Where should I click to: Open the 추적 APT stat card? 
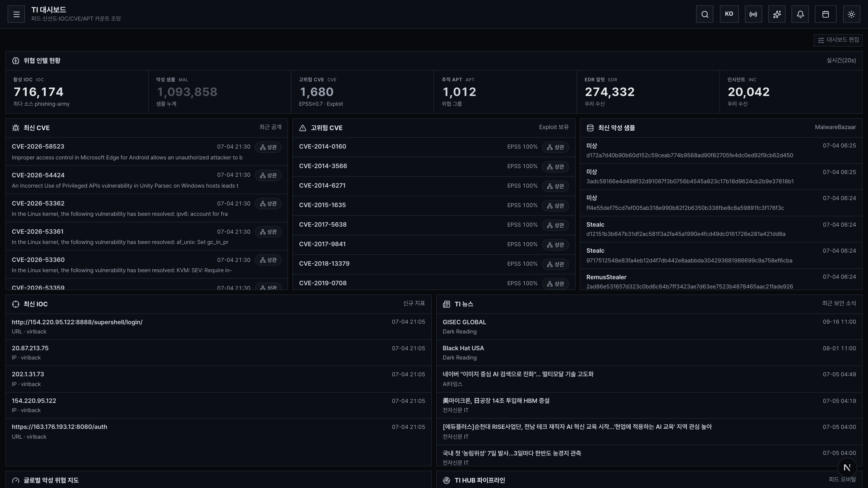pos(505,92)
